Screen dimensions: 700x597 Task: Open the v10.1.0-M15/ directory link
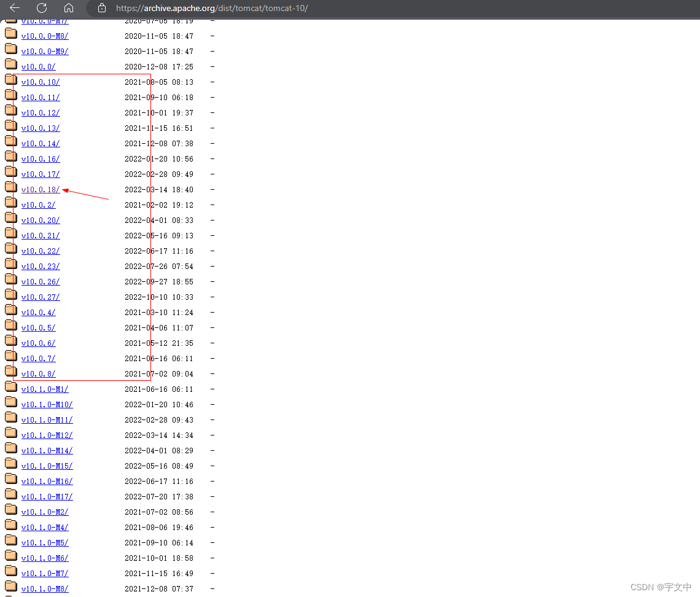pyautogui.click(x=47, y=466)
